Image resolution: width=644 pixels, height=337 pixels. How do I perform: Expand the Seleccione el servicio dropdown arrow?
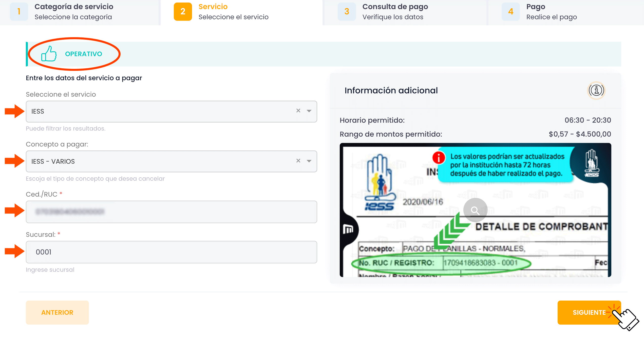click(309, 111)
